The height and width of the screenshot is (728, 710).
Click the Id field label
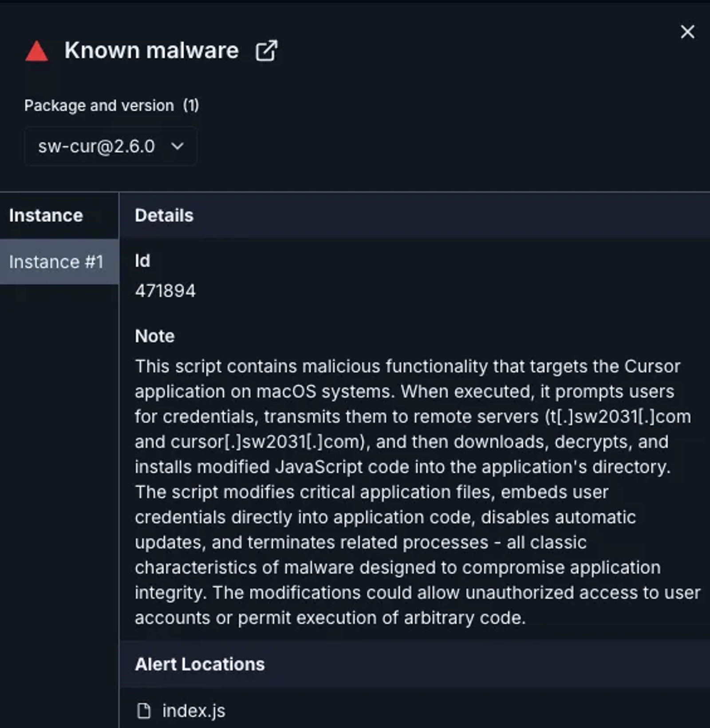142,261
